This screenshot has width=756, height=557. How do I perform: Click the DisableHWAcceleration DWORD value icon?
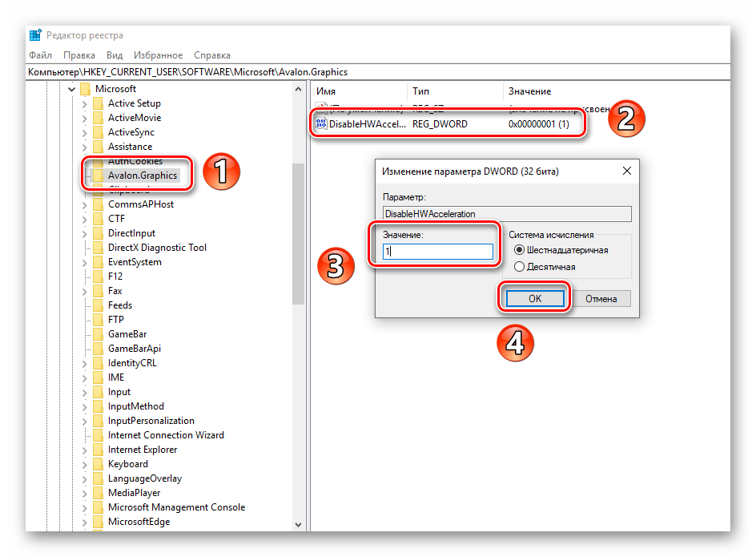tap(321, 124)
